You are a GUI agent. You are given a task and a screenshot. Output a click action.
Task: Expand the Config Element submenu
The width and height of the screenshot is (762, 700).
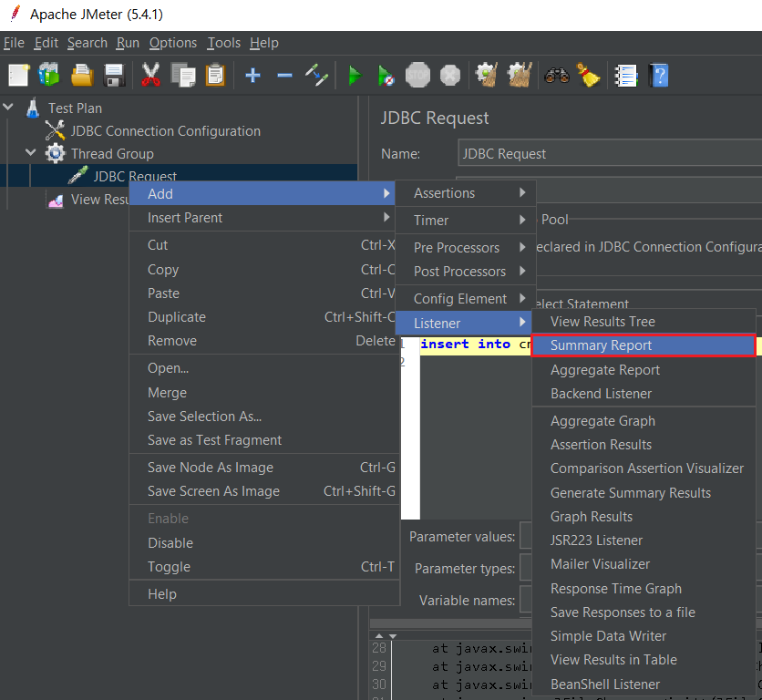[x=466, y=298]
